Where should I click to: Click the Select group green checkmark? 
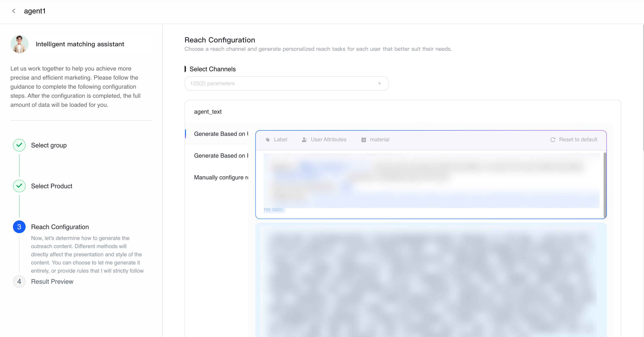[19, 145]
